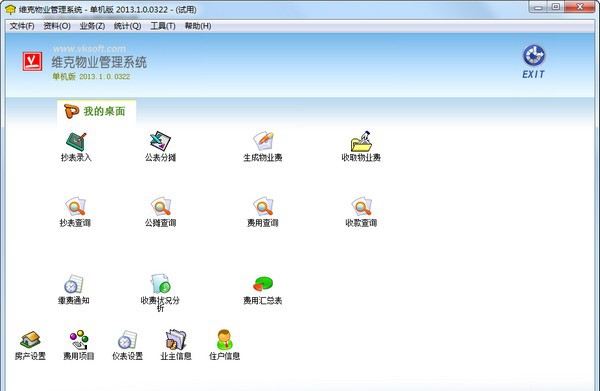600x391 pixels.
Task: Open 收取物业费 collection icon
Action: 361,142
